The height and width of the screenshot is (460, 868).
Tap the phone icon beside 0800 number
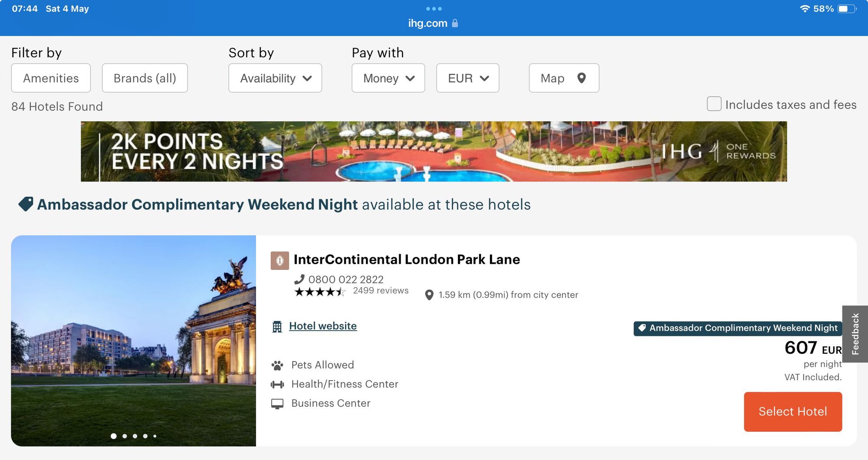(299, 279)
